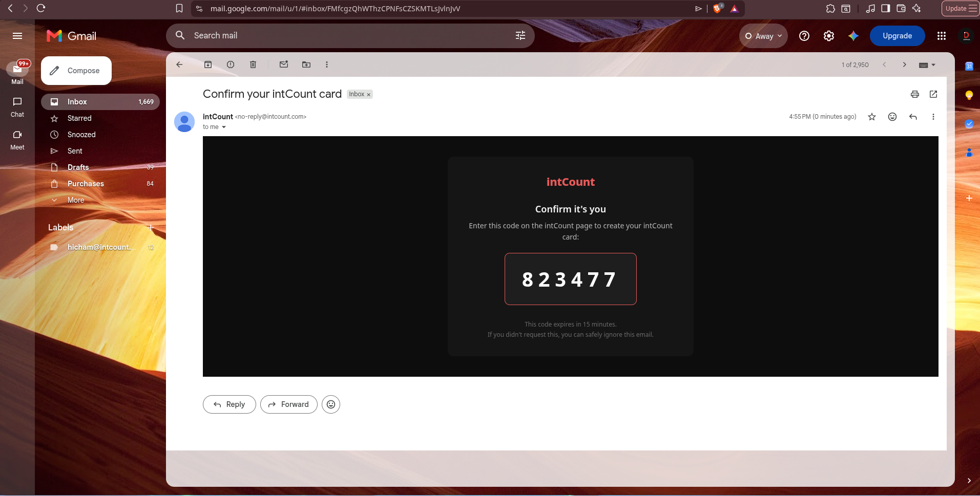The height and width of the screenshot is (496, 980).
Task: Open the Google apps grid
Action: tap(942, 36)
